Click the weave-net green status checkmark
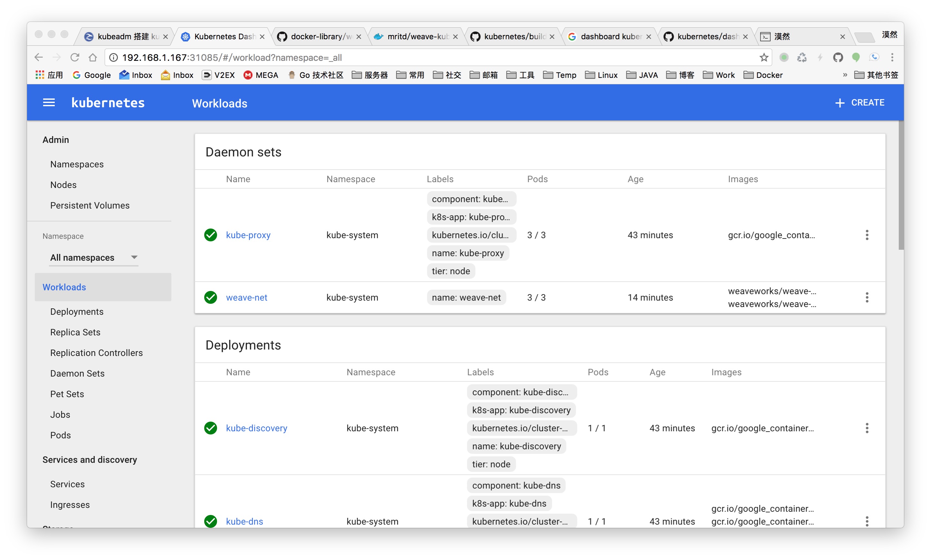 211,297
